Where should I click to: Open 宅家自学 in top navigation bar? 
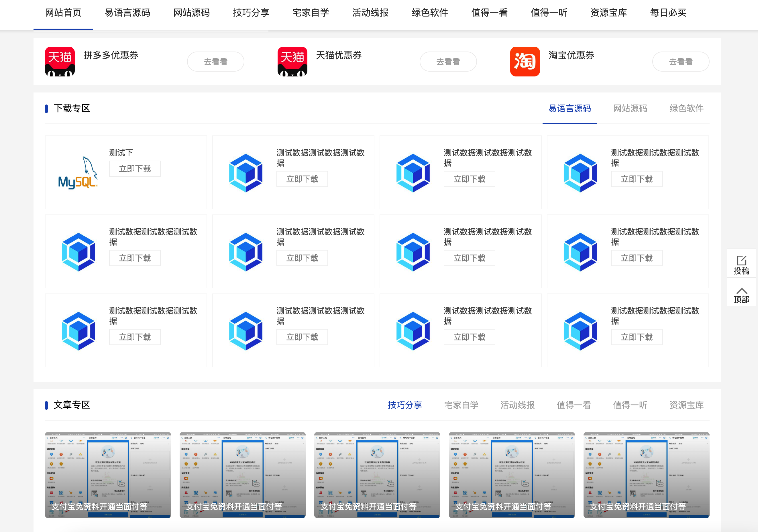311,13
